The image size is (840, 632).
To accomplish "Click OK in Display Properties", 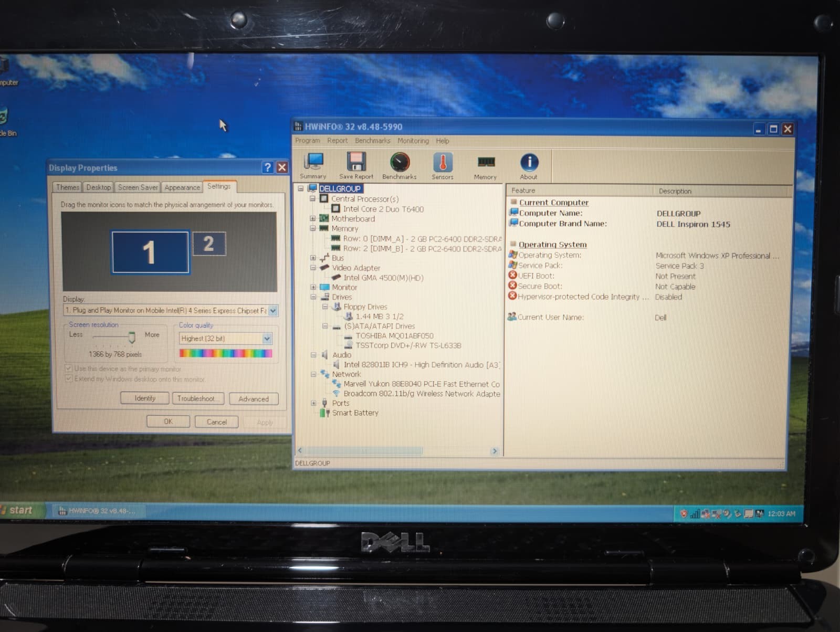I will click(168, 422).
